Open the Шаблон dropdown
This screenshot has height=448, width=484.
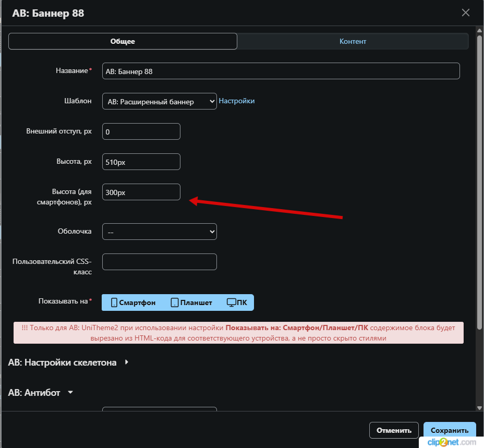click(159, 101)
